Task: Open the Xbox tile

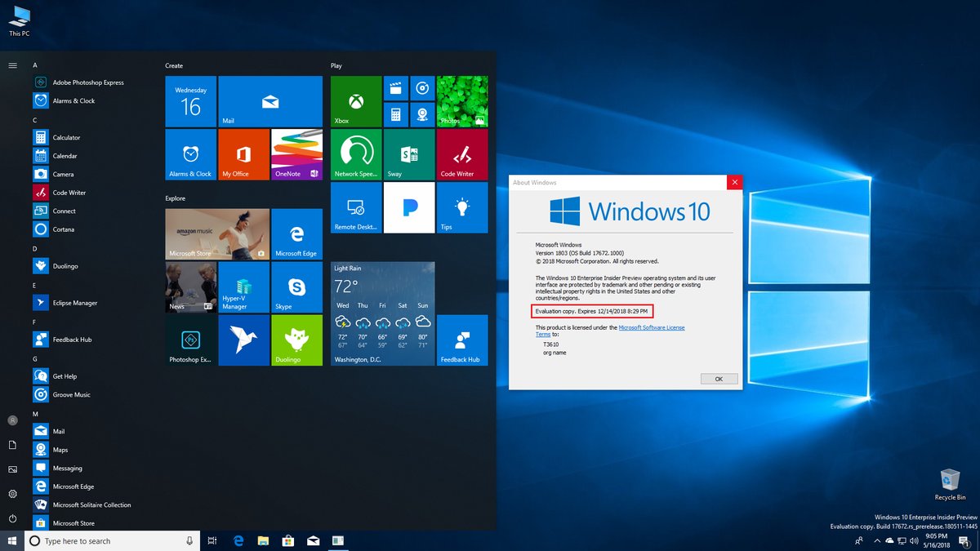Action: pos(356,102)
